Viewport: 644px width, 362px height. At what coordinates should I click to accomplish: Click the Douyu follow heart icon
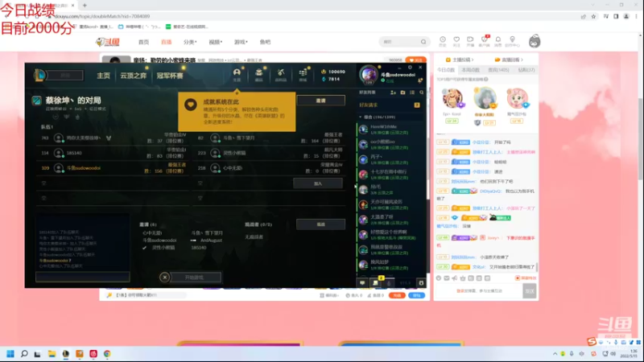(x=456, y=41)
